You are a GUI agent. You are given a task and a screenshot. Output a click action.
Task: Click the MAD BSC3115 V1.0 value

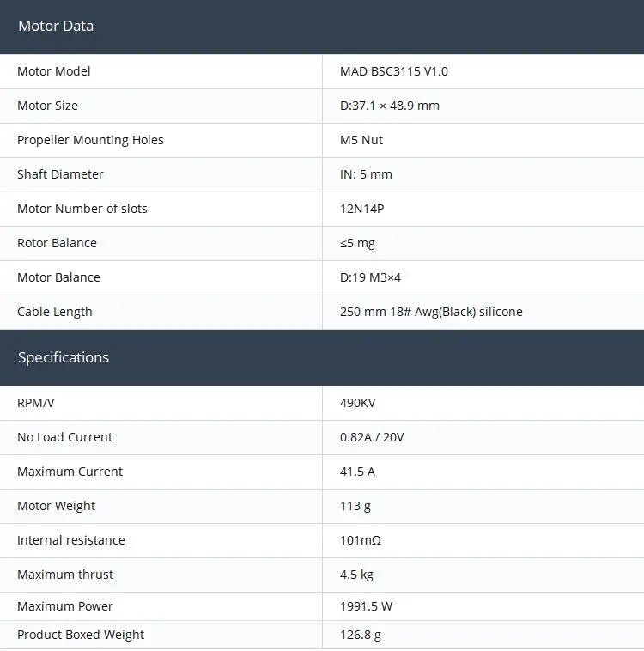393,71
